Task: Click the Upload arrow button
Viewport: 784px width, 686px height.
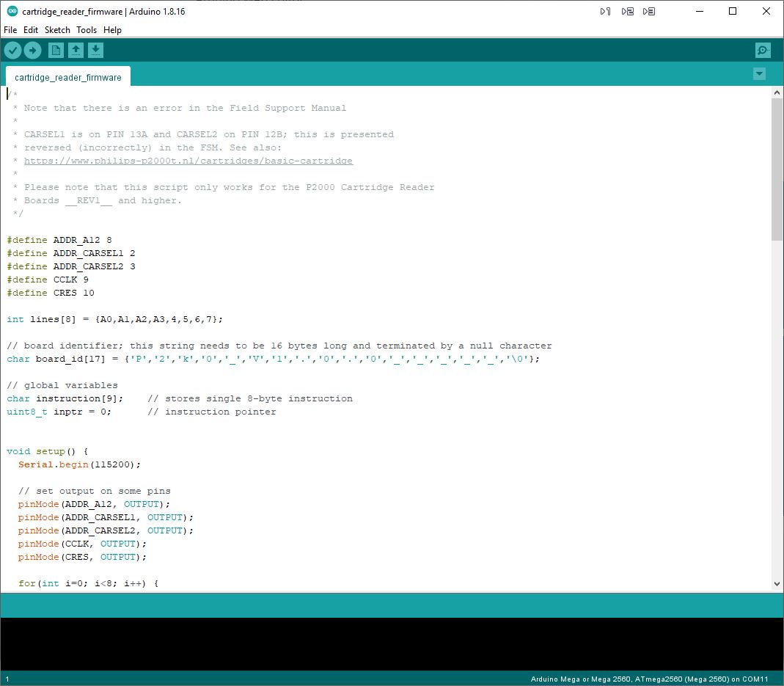Action: click(32, 50)
